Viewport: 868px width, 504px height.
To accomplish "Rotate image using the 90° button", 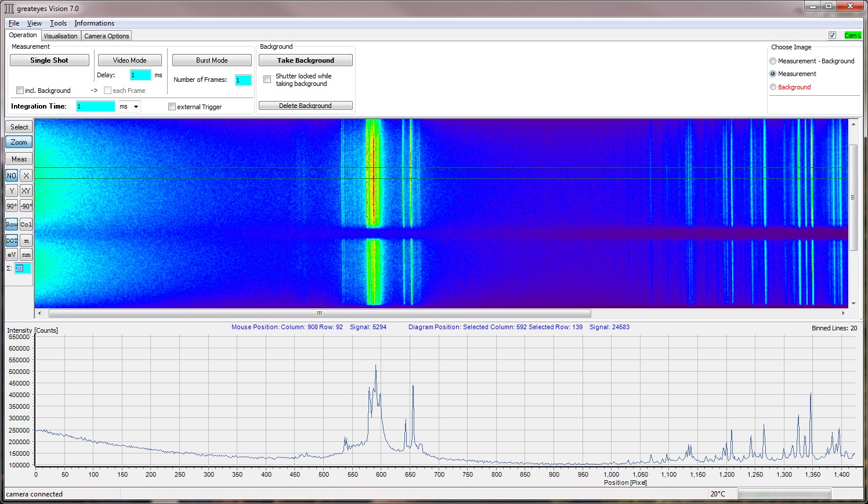I will tap(11, 206).
